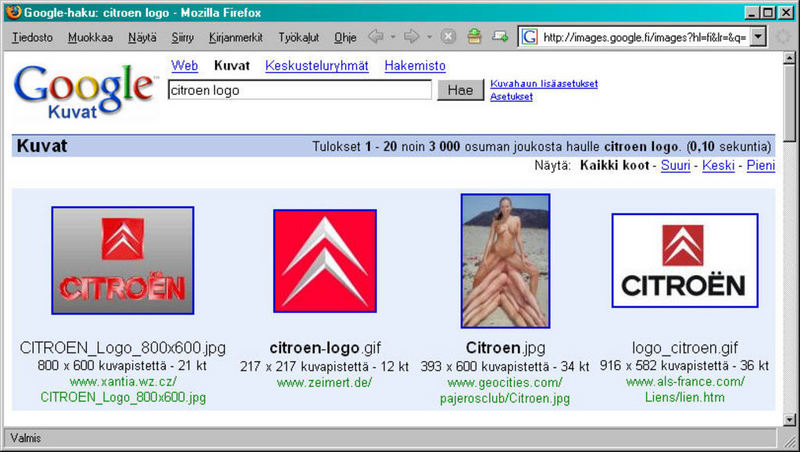Switch to the Web search tab
800x452 pixels.
184,66
